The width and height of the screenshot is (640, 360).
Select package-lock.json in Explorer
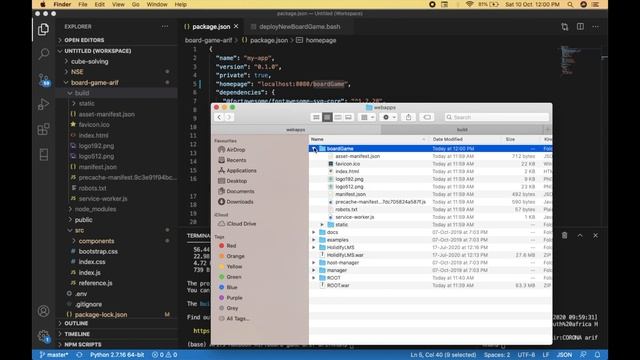tap(101, 315)
